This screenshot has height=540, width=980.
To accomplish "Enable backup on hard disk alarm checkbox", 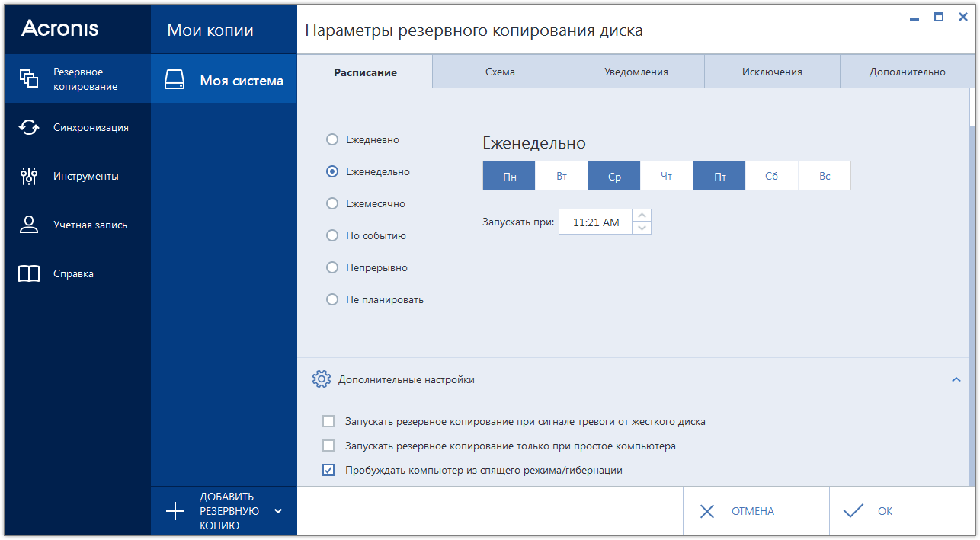I will [328, 421].
